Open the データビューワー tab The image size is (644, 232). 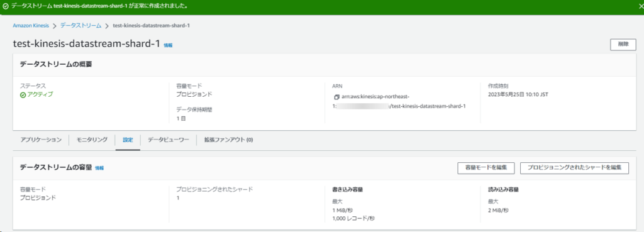[x=169, y=140]
